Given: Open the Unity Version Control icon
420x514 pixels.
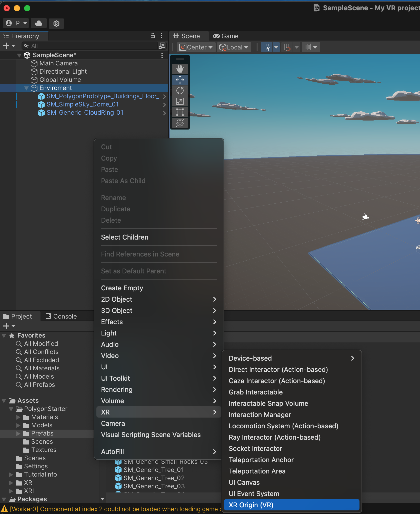Looking at the screenshot, I should 56,24.
